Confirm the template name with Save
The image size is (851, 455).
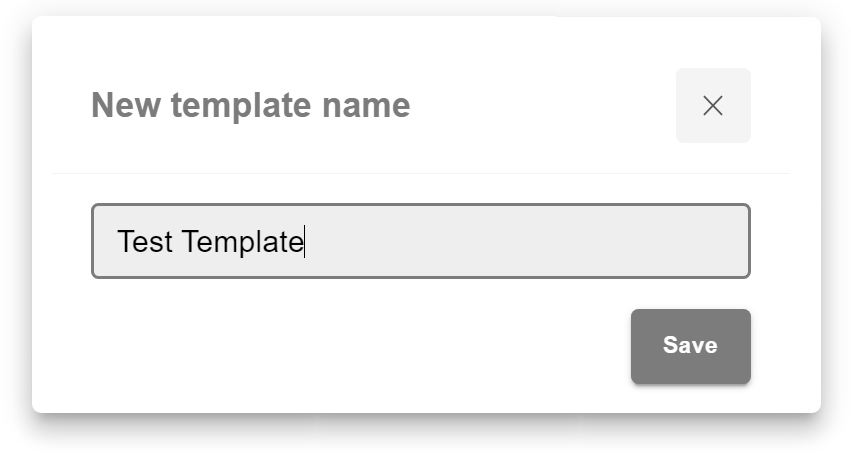690,346
